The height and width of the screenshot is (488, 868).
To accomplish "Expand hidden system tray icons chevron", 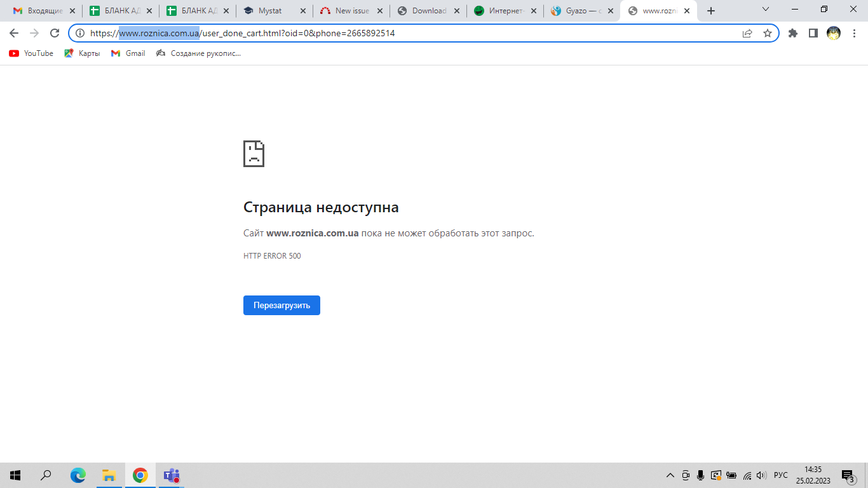I will coord(670,475).
